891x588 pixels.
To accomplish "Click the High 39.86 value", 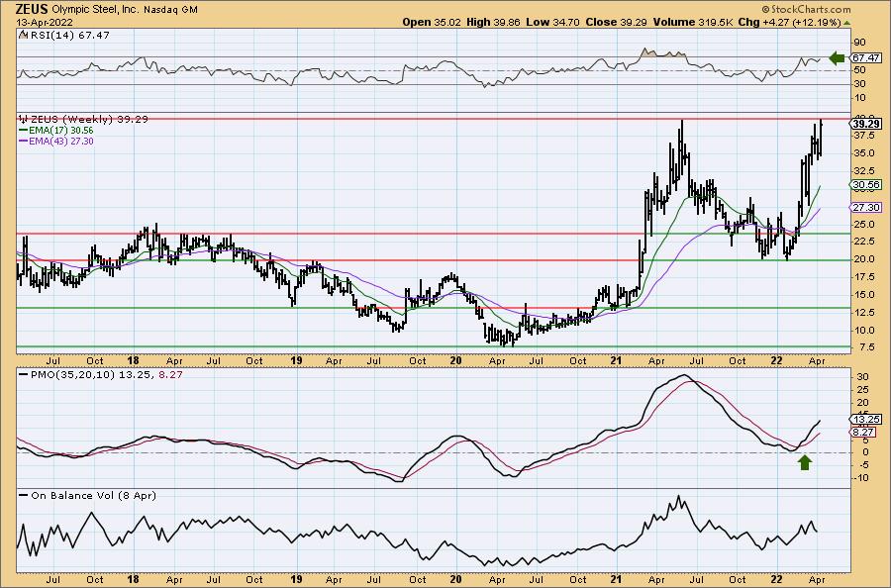I will tap(493, 22).
